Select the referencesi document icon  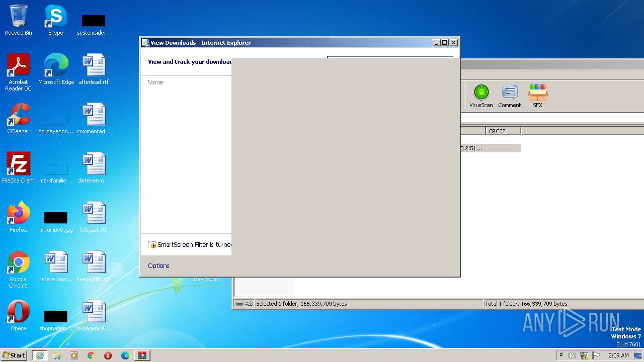click(56, 266)
